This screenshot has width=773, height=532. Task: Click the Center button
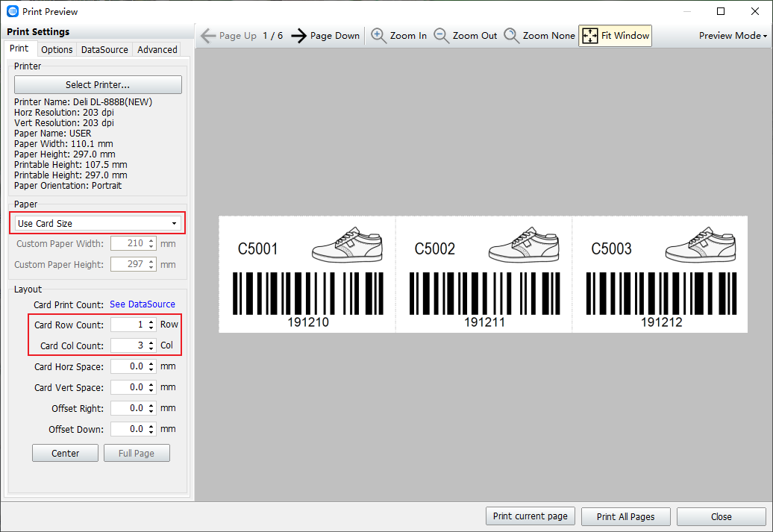(65, 453)
